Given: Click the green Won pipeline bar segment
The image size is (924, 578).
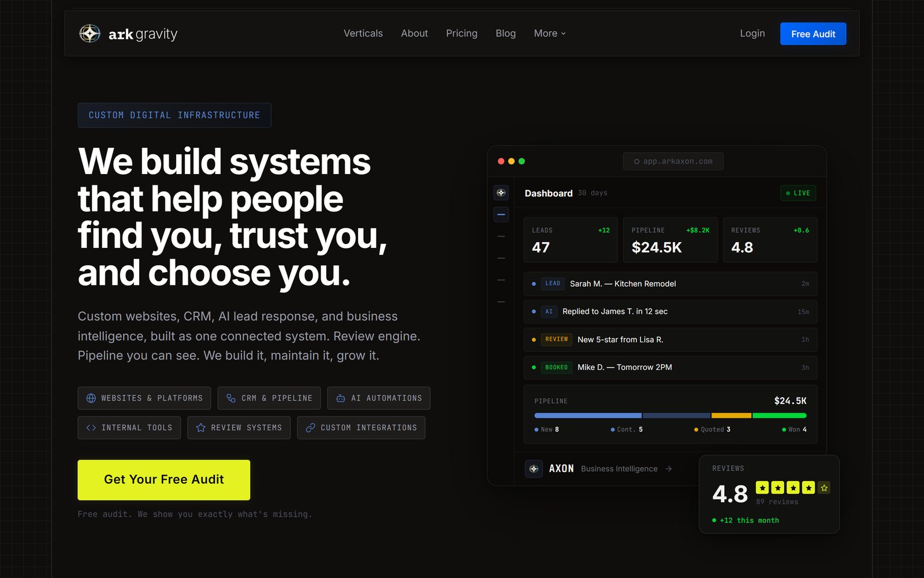Looking at the screenshot, I should [x=779, y=416].
